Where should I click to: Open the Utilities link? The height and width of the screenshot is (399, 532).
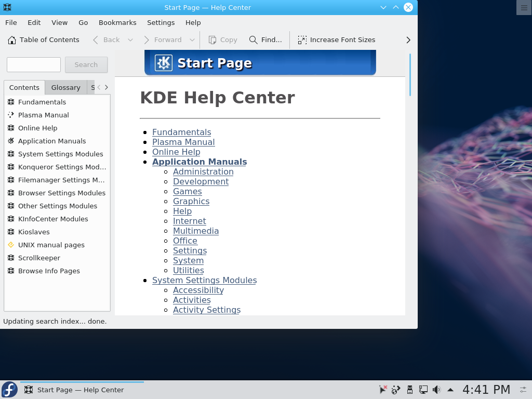(188, 270)
